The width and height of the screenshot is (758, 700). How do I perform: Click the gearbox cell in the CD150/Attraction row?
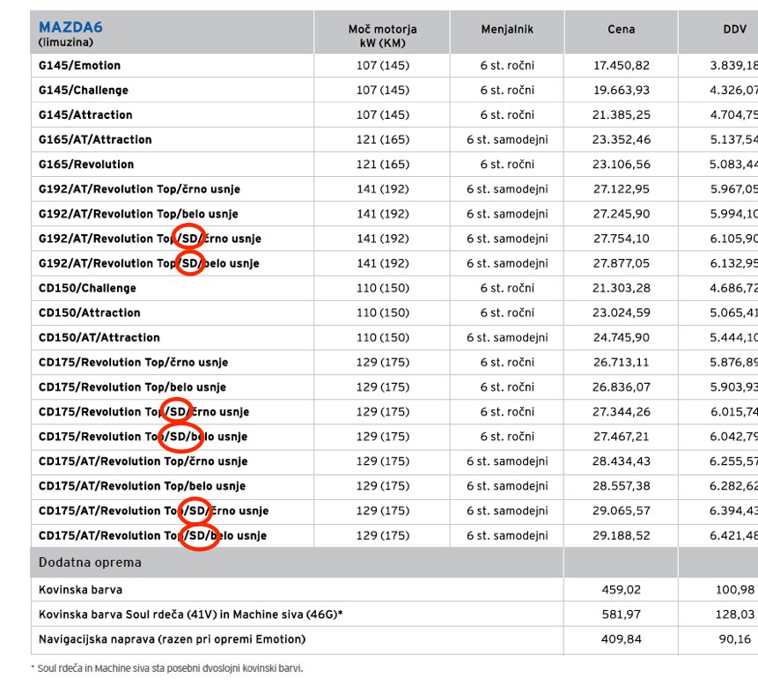[x=507, y=313]
